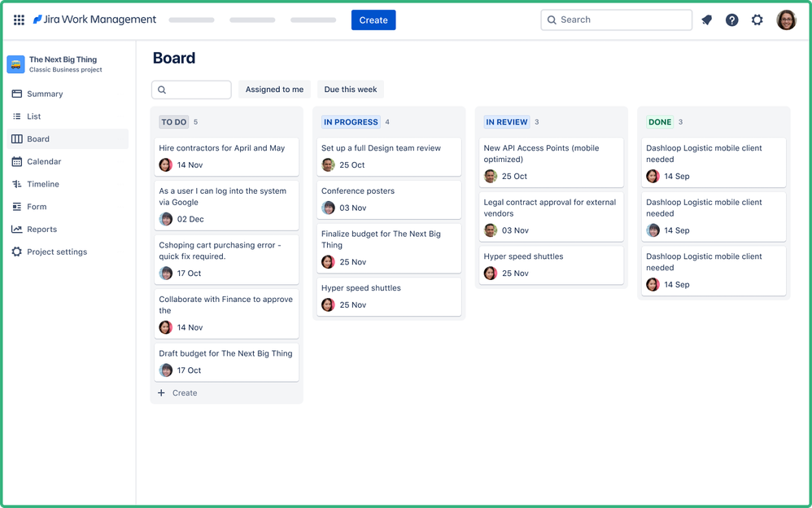Open Hyper speed shuttles card in In Progress
The width and height of the screenshot is (812, 508).
[389, 296]
